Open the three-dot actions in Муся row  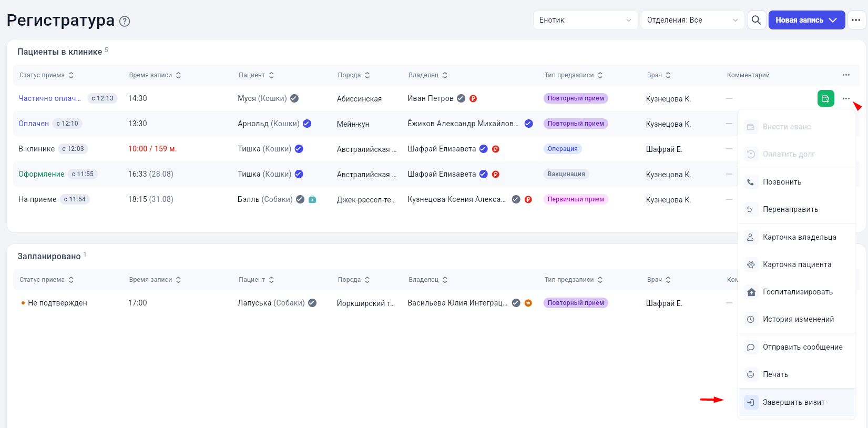tap(846, 98)
